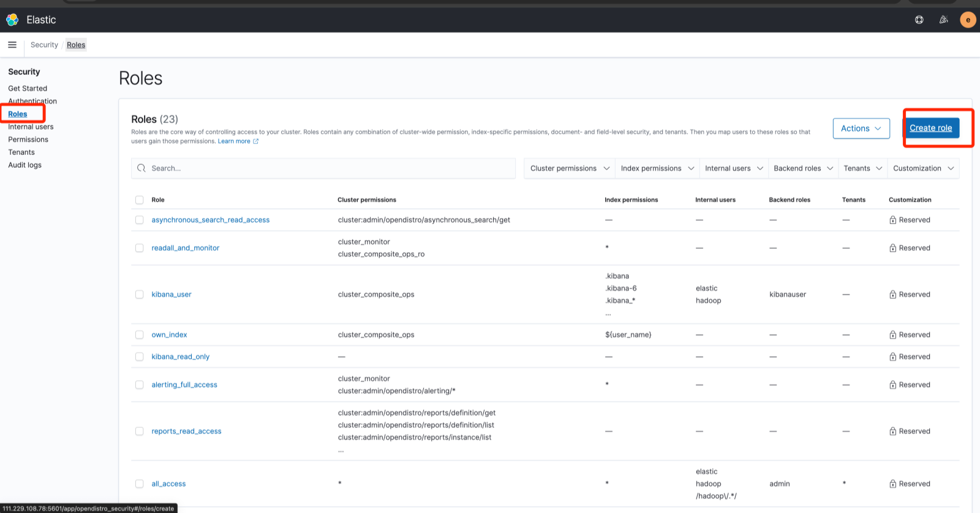Screen dimensions: 980x513
Task: Tick the select-all roles checkbox in header
Action: (x=139, y=200)
